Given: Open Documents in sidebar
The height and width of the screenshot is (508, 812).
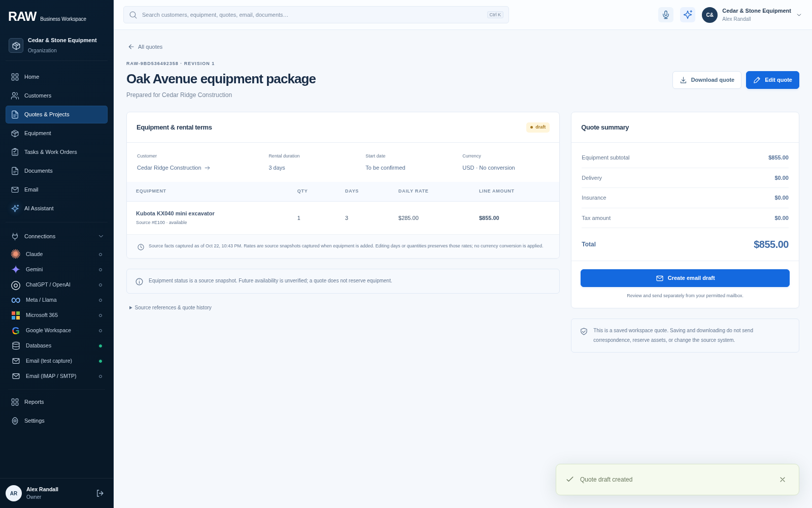Looking at the screenshot, I should [57, 171].
